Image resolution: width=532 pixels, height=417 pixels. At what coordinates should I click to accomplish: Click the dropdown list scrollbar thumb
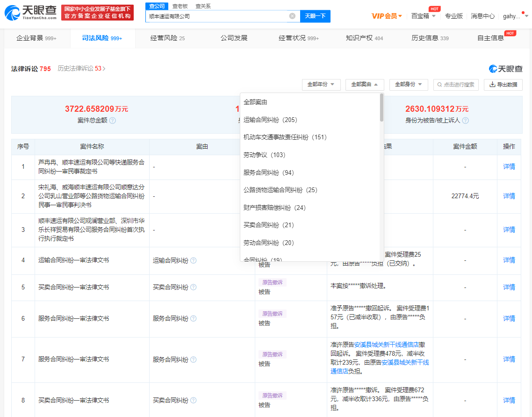pyautogui.click(x=381, y=107)
